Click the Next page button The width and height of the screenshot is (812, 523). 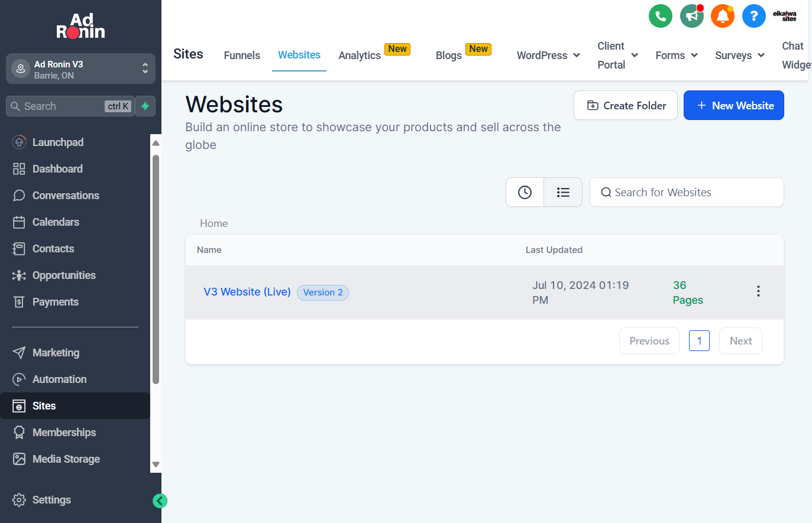740,341
